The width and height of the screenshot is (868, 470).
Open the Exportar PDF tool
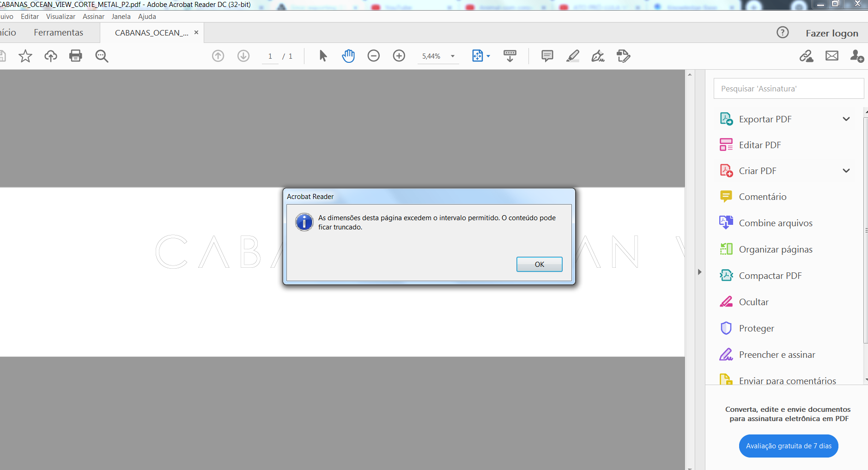[x=765, y=119]
